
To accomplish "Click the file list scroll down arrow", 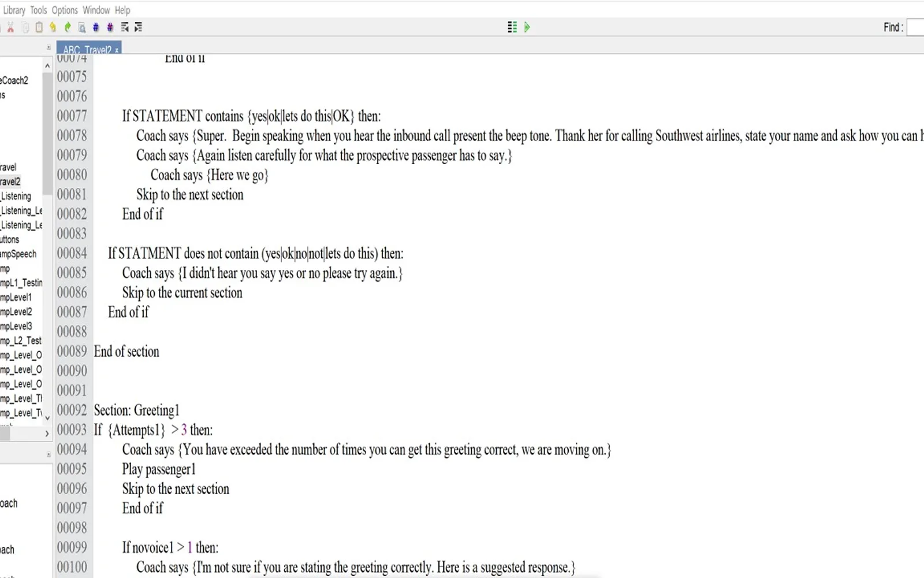I will (47, 417).
